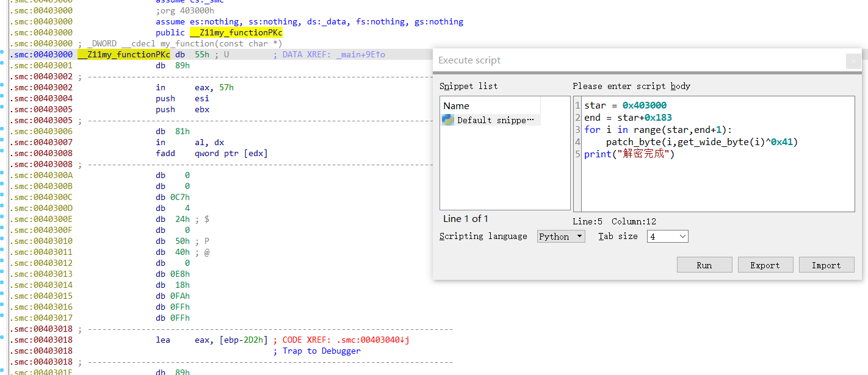Screen dimensions: 868x375
Task: Click the 'Line:5 Column:12' status text
Action: pos(614,221)
